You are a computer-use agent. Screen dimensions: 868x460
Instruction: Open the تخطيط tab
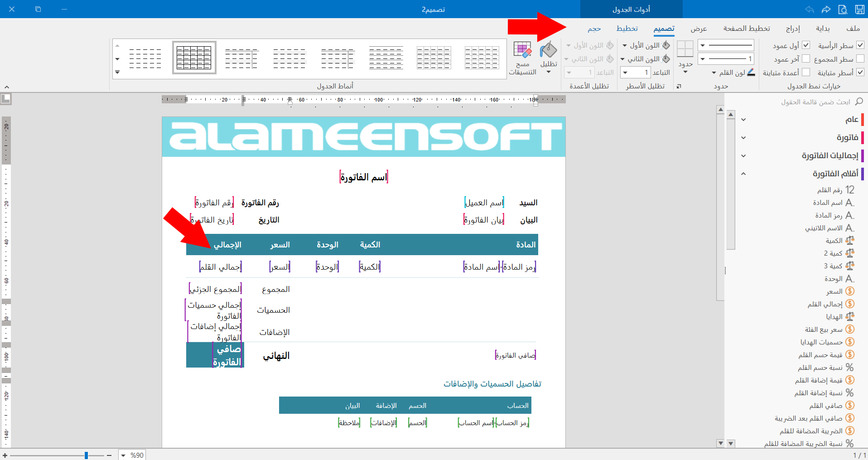tap(627, 28)
